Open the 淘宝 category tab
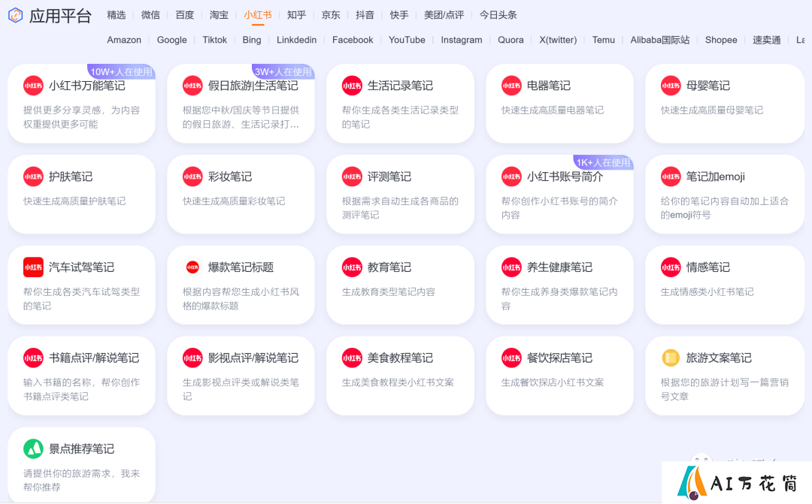The width and height of the screenshot is (812, 504). [219, 15]
